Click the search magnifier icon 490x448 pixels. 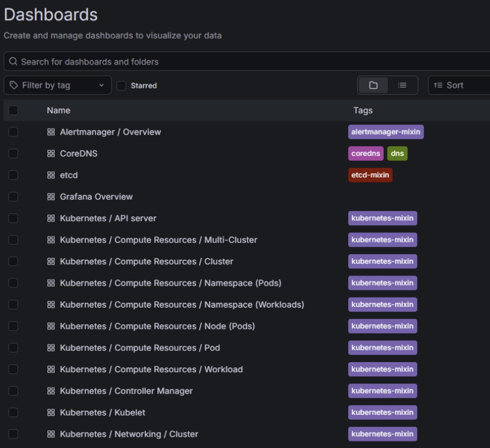[13, 62]
